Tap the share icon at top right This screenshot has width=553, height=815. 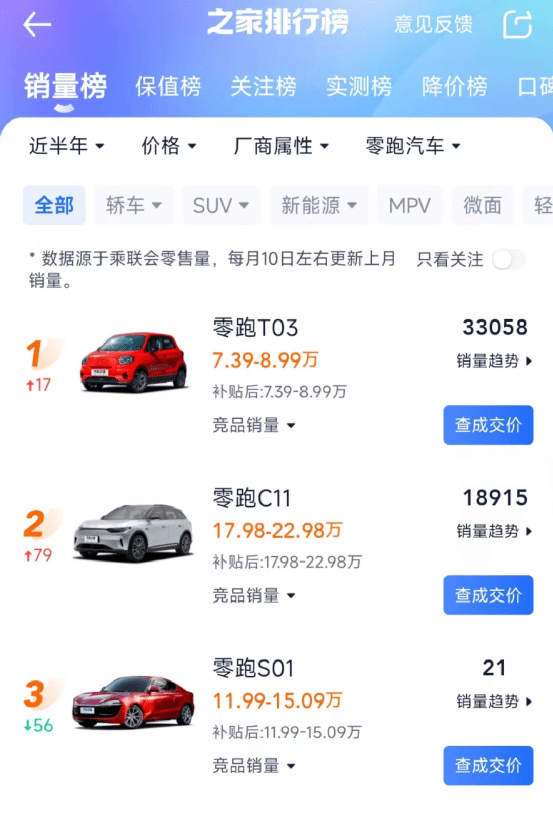point(517,24)
